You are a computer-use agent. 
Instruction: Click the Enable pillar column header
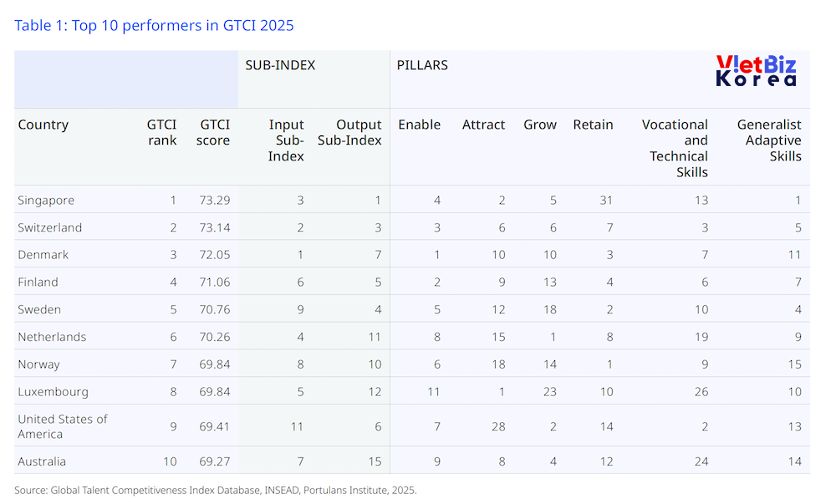[419, 125]
